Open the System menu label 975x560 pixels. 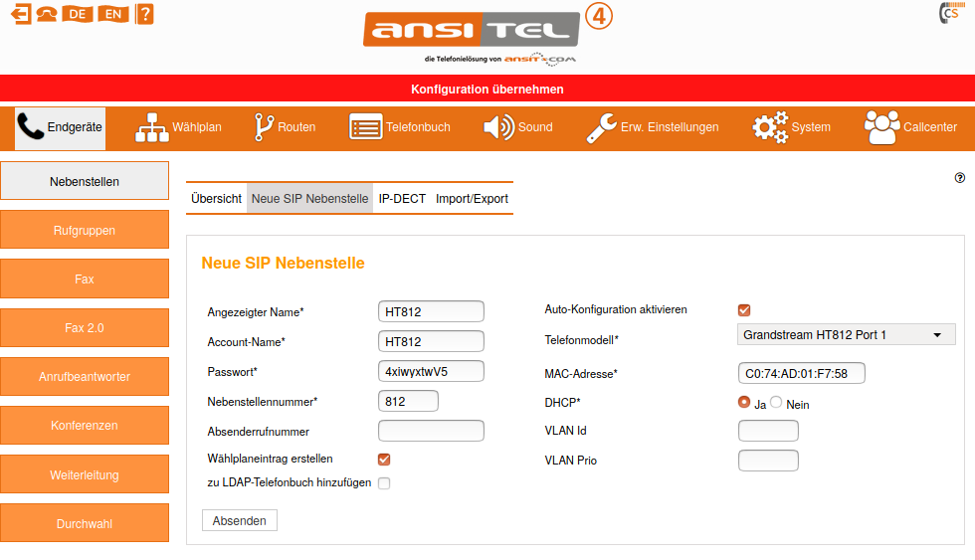pyautogui.click(x=811, y=127)
